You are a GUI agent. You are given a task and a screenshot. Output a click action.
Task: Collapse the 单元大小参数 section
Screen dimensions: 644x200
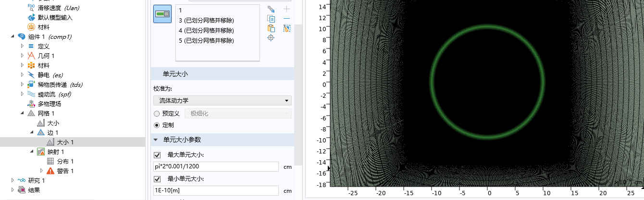click(156, 140)
